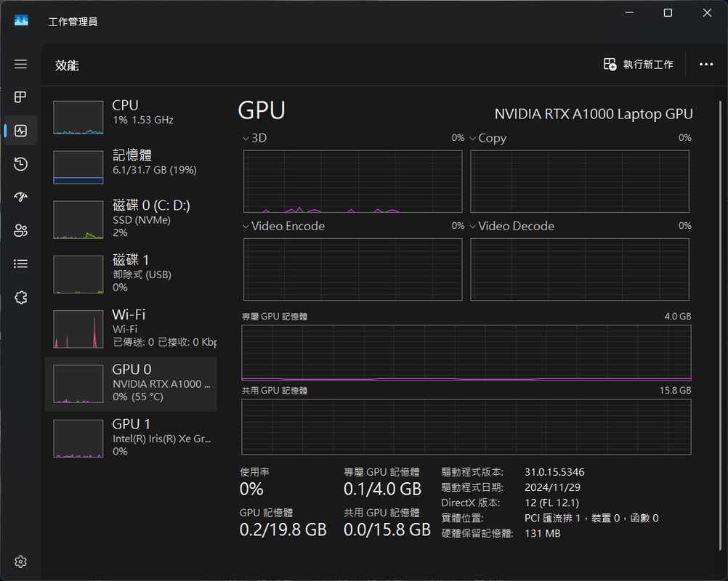Open Users sidebar icon
This screenshot has height=581, width=728.
(x=20, y=231)
